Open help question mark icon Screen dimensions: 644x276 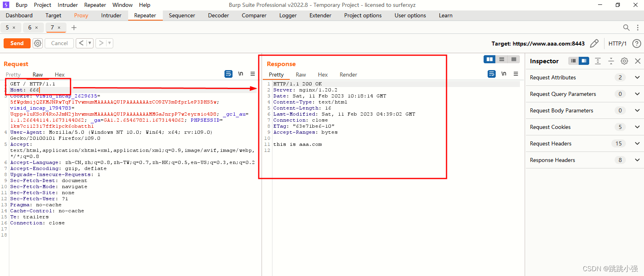(x=637, y=44)
